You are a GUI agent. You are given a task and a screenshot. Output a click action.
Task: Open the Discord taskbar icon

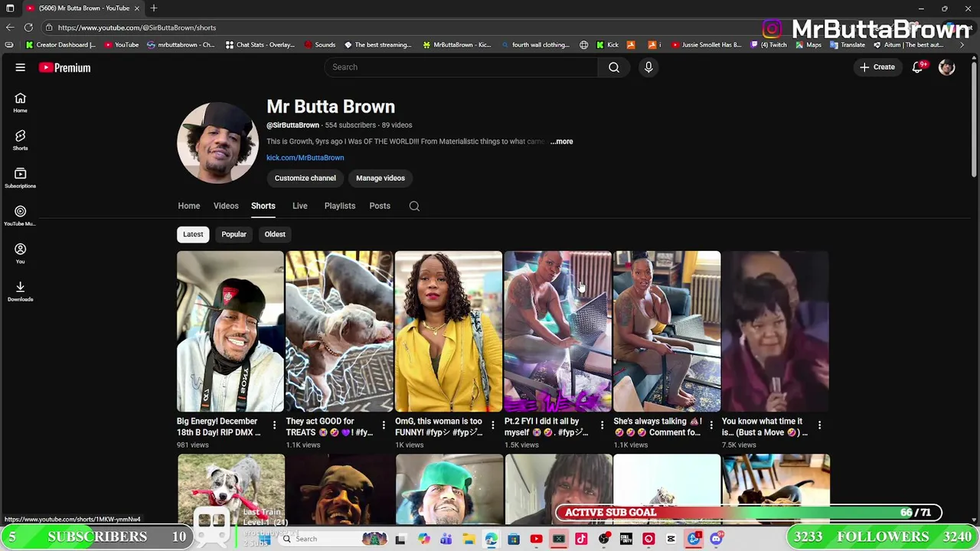click(x=716, y=539)
